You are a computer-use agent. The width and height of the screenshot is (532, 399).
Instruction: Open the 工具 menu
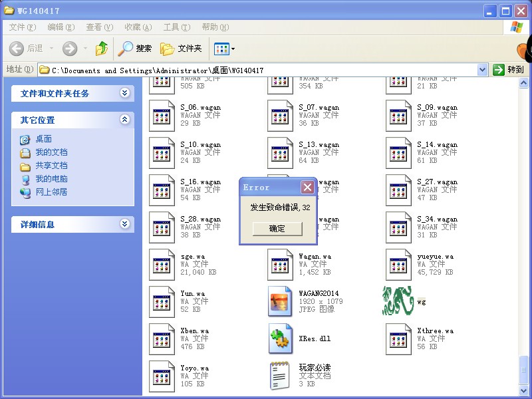pos(176,27)
